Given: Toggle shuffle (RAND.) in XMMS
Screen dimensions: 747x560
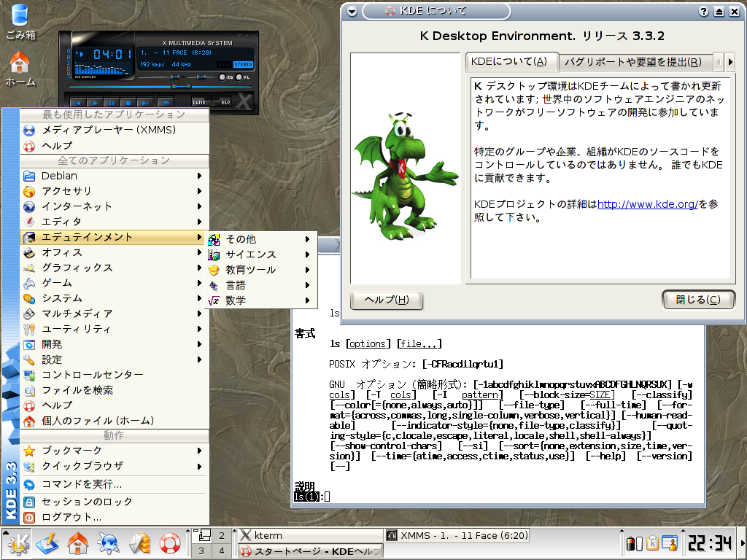Looking at the screenshot, I should click(x=200, y=102).
